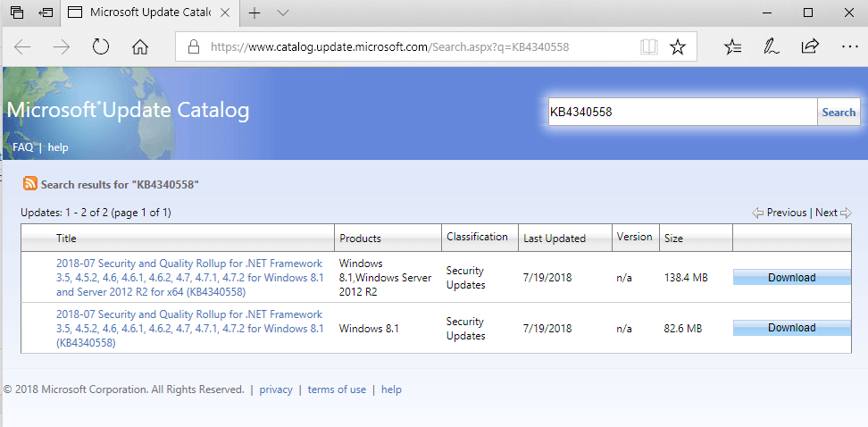This screenshot has width=868, height=427.
Task: Minimize the browser window
Action: (767, 13)
